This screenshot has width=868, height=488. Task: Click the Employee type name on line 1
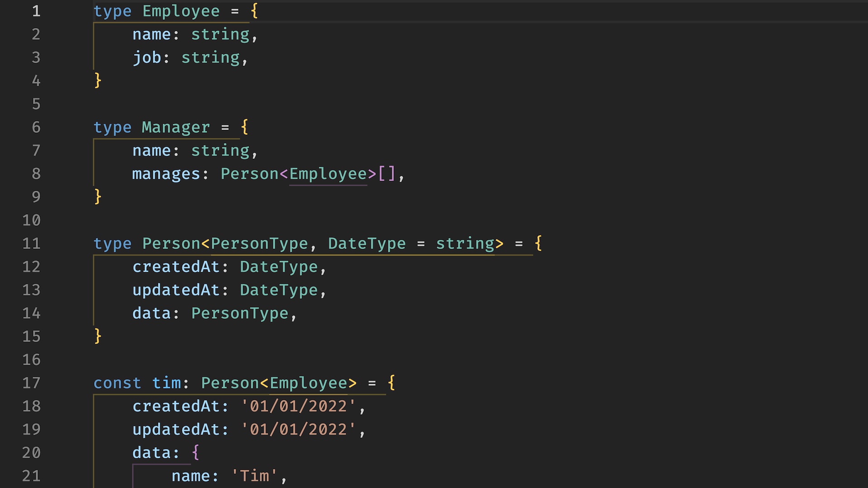coord(181,11)
